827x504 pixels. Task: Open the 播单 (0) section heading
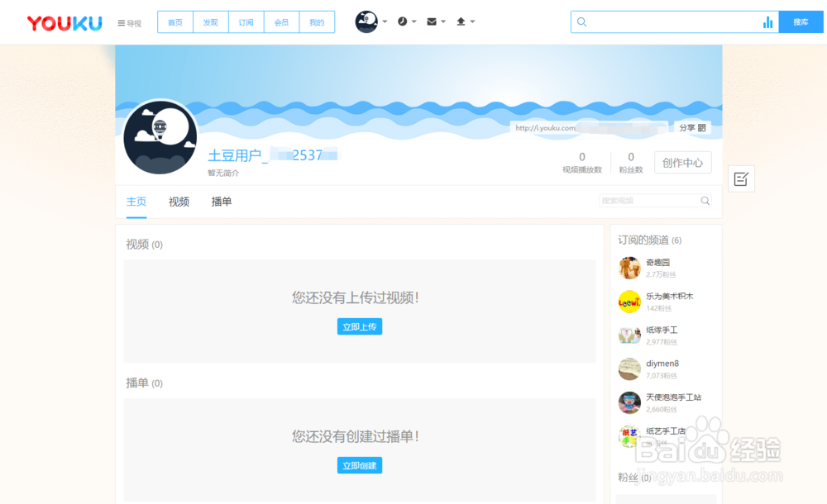click(144, 383)
